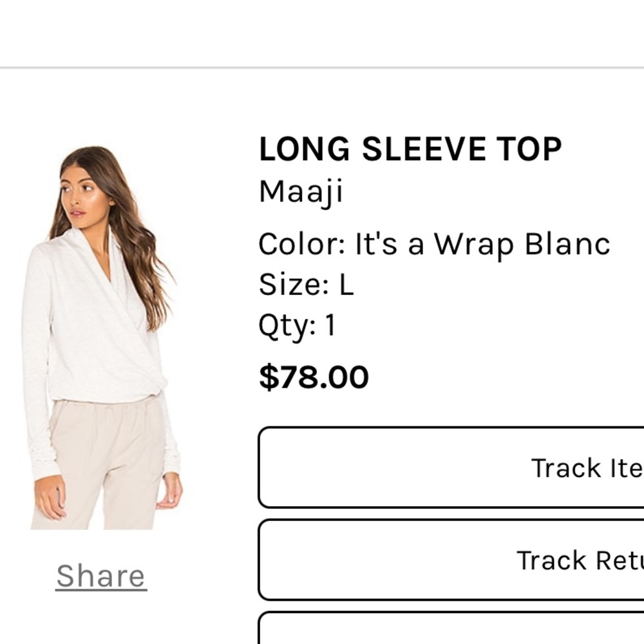Select the size value 'L'

(x=346, y=285)
